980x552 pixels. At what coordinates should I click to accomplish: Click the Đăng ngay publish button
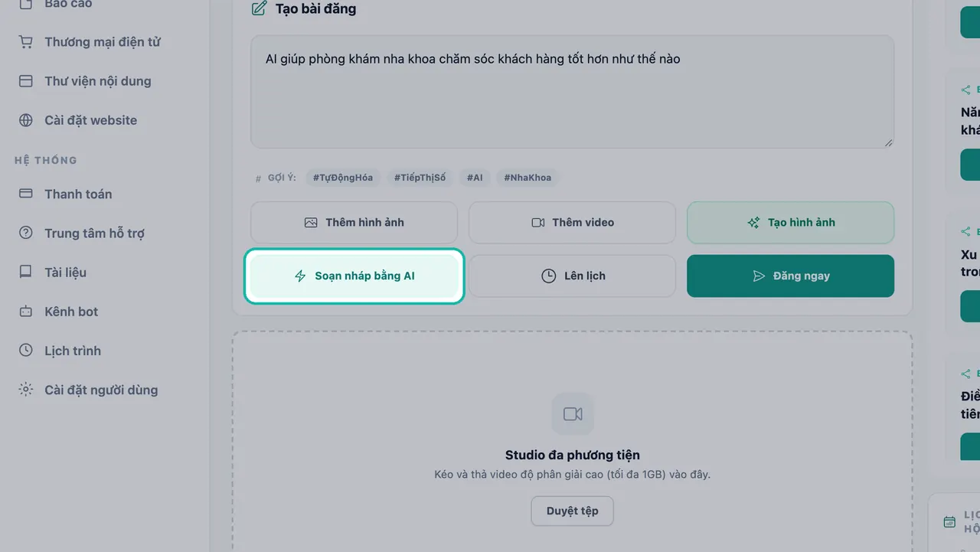click(790, 276)
